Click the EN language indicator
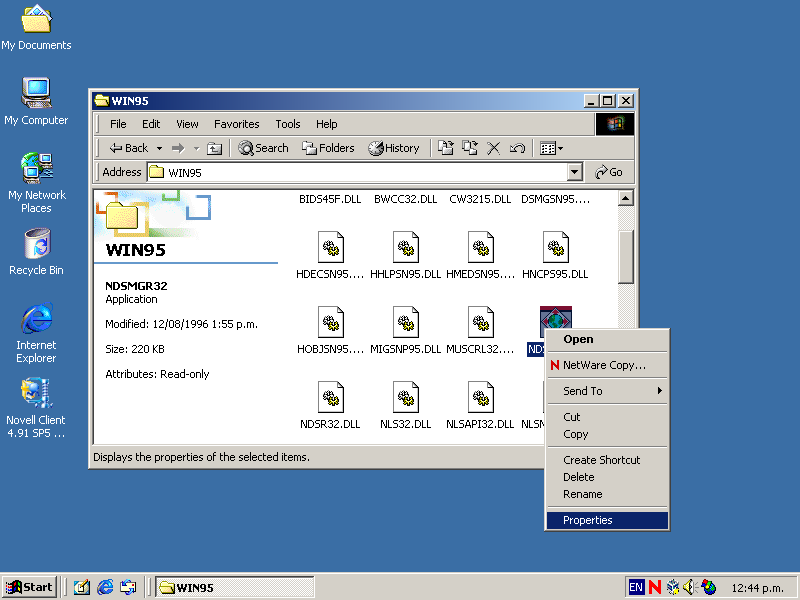Image resolution: width=800 pixels, height=600 pixels. tap(636, 587)
